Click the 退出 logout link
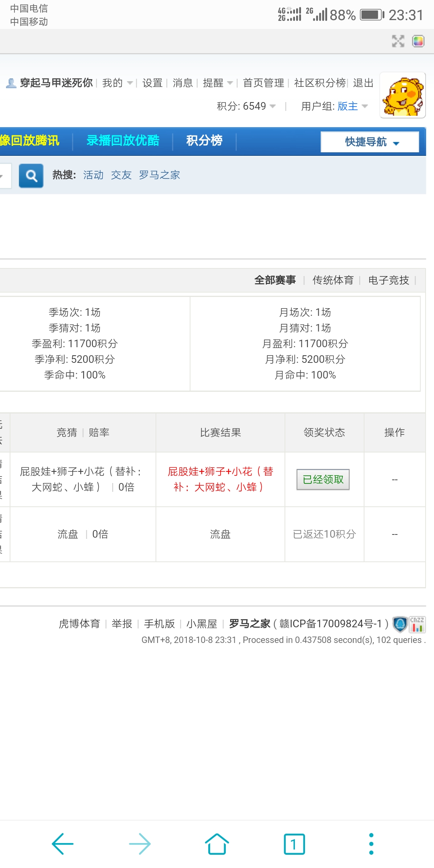The image size is (434, 868). [363, 83]
